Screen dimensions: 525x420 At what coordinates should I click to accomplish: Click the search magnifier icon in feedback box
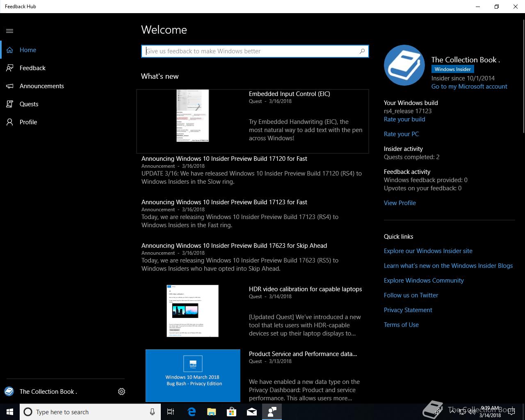pos(362,51)
